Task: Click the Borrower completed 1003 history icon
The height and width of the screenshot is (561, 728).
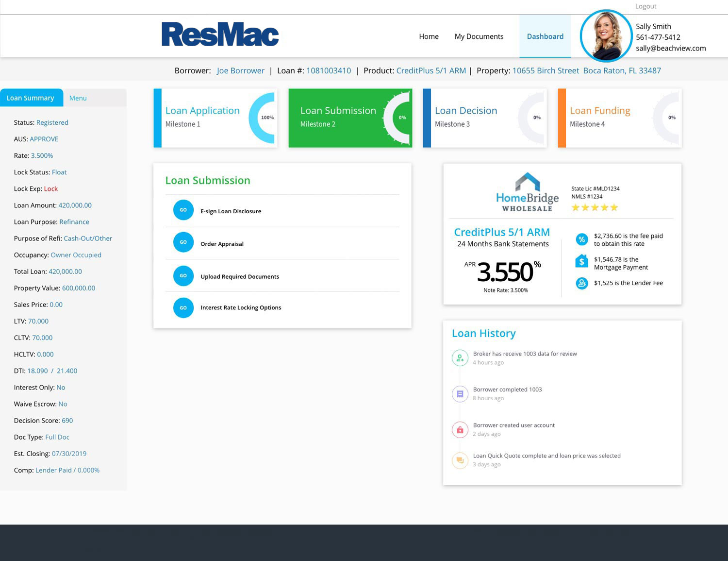Action: (x=460, y=394)
